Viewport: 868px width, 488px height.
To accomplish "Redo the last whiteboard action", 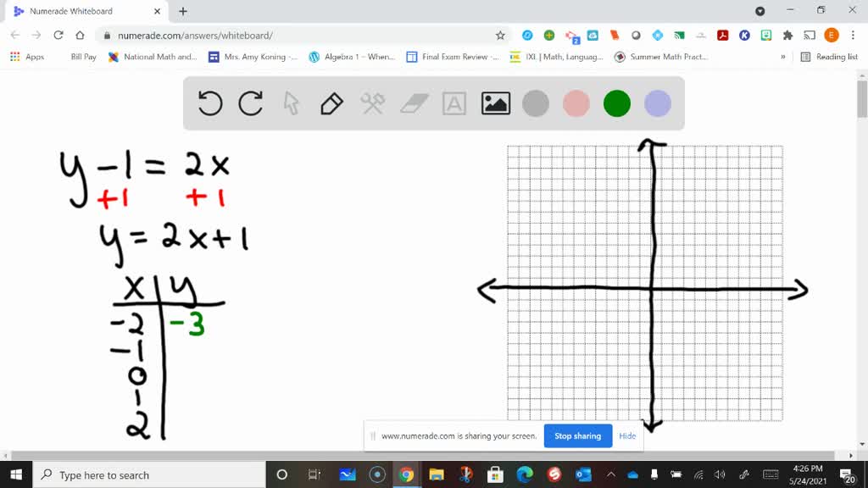I will 251,103.
